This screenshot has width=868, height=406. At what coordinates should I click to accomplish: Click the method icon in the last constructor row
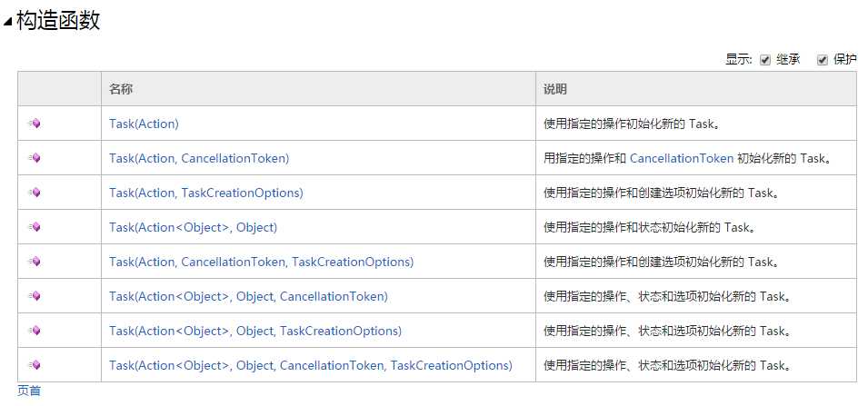35,365
